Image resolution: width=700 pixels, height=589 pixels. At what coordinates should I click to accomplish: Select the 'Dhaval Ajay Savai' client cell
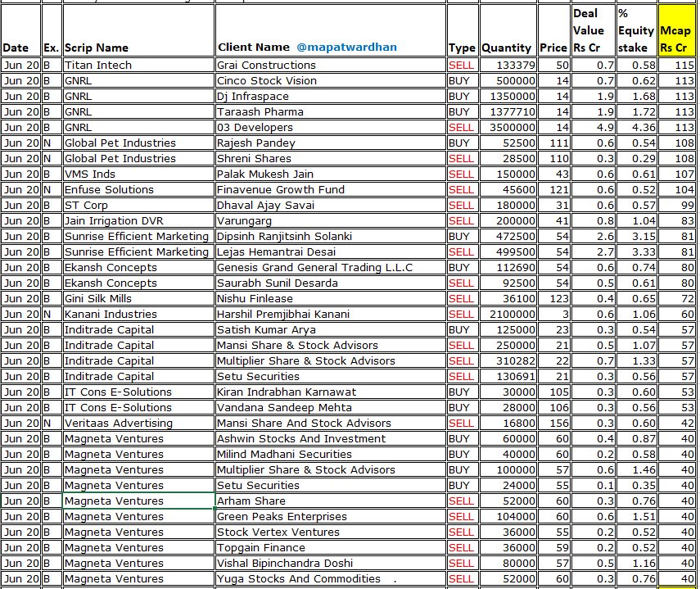tap(331, 206)
